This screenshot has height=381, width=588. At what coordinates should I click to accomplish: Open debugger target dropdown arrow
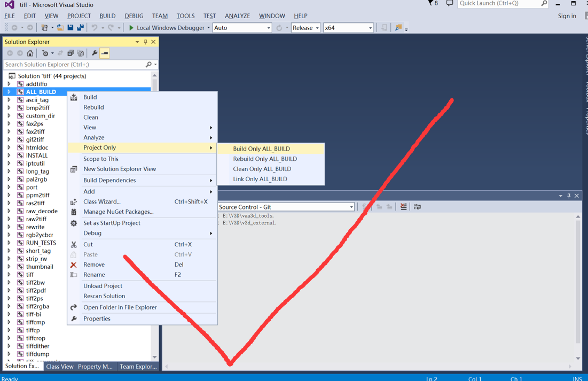208,28
